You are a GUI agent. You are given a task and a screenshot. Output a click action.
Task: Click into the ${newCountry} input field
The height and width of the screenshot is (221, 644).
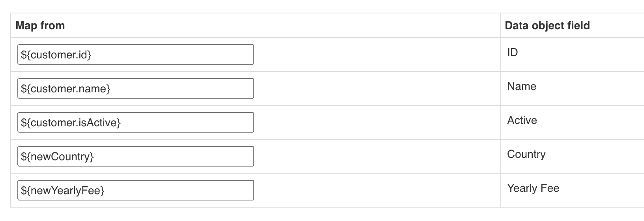pos(135,156)
